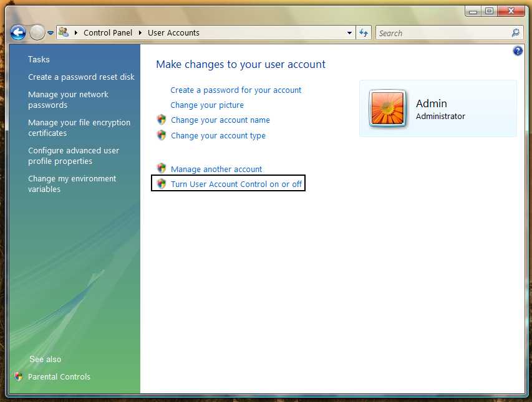Open Create a password reset disk

coord(81,77)
